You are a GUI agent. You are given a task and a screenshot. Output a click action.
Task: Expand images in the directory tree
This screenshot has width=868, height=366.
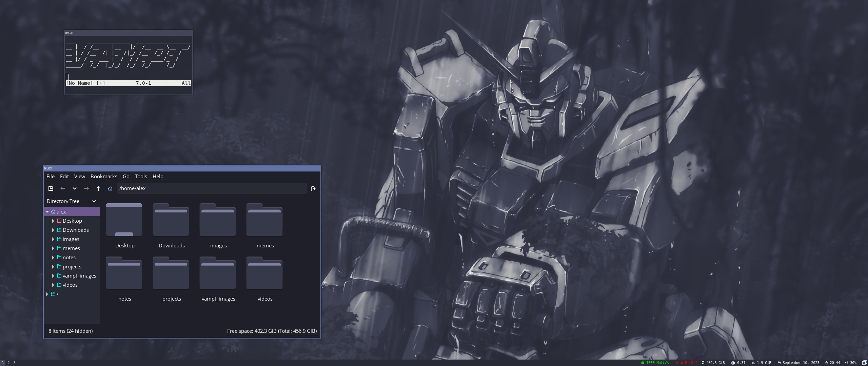click(x=53, y=239)
